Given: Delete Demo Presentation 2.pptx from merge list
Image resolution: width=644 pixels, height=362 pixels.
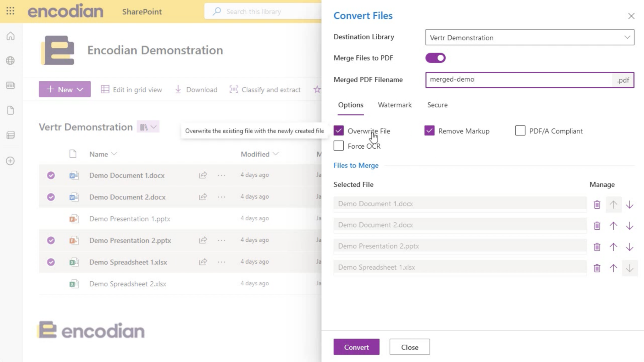Looking at the screenshot, I should pos(597,247).
